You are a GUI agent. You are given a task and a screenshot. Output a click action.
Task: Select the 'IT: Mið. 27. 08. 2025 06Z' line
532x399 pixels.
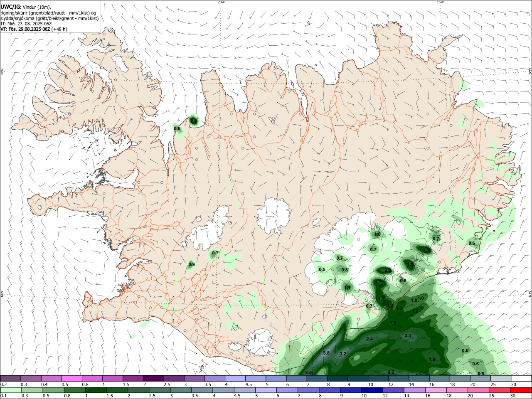pyautogui.click(x=27, y=24)
